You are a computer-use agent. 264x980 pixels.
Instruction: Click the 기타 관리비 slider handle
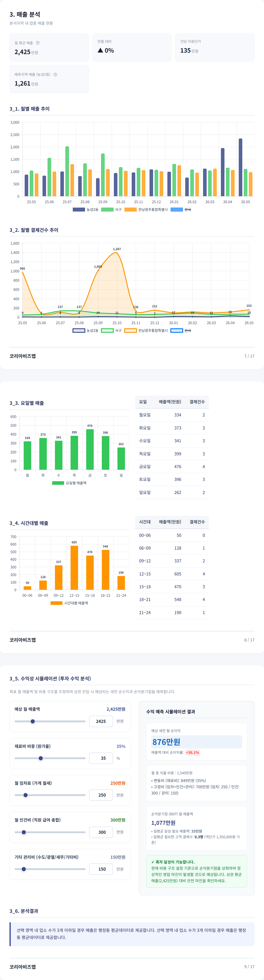(x=24, y=869)
